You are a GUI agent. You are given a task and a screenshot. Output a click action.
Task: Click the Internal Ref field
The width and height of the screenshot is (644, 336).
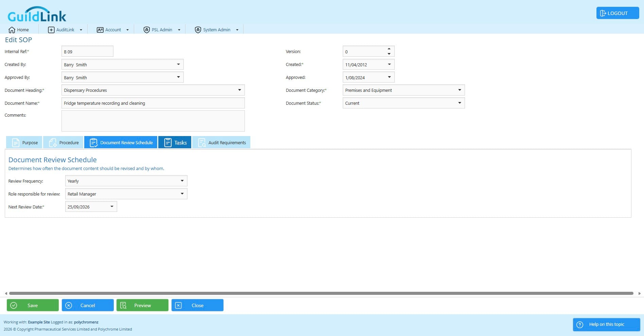point(87,51)
